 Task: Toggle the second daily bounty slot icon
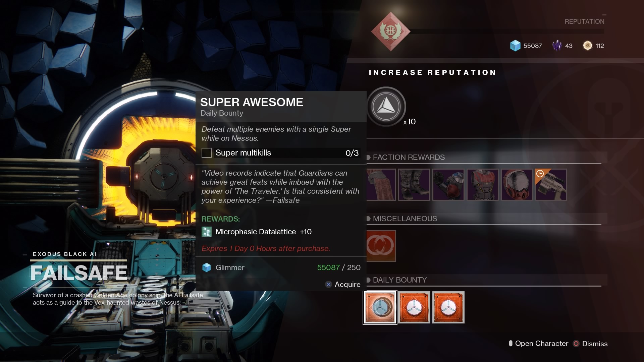click(x=414, y=306)
